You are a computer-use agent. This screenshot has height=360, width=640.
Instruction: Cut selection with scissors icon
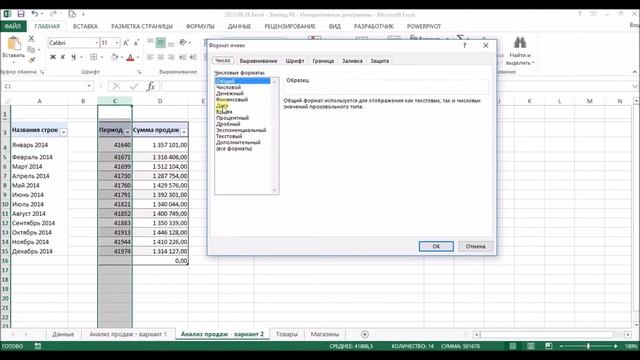coord(31,39)
